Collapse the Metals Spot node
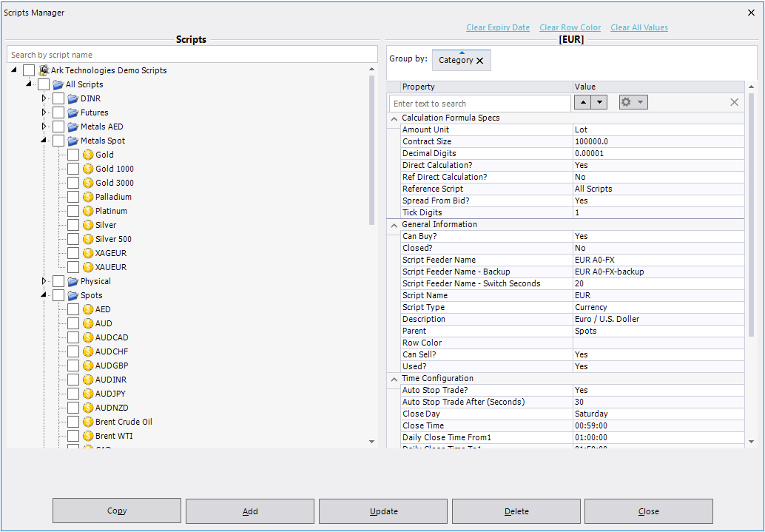 [43, 140]
